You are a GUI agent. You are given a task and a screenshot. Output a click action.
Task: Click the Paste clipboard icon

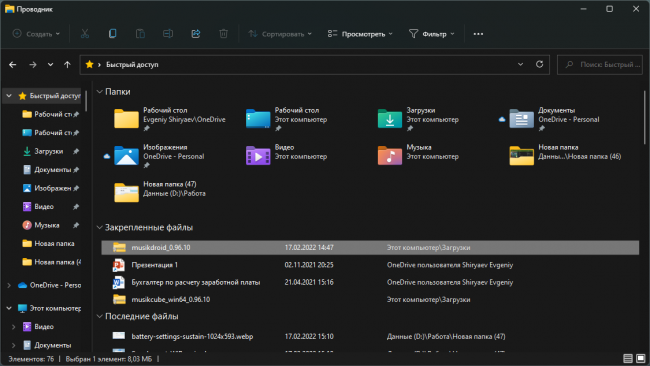140,34
